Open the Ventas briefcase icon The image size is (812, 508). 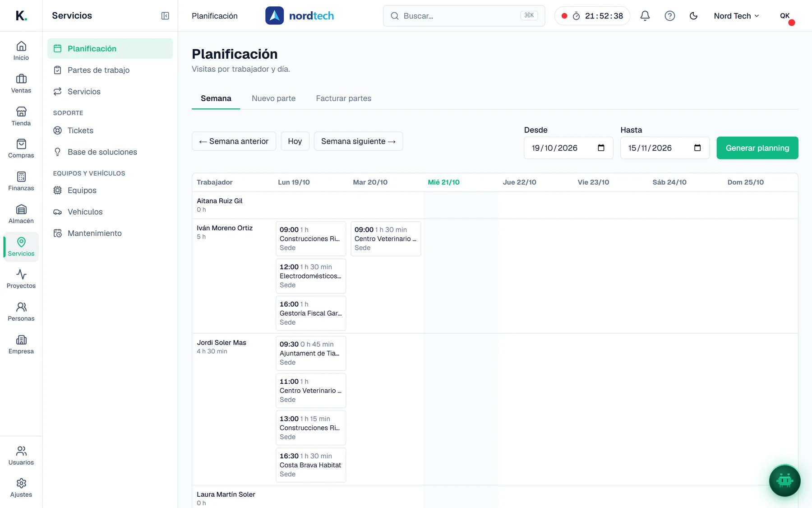coord(21,84)
